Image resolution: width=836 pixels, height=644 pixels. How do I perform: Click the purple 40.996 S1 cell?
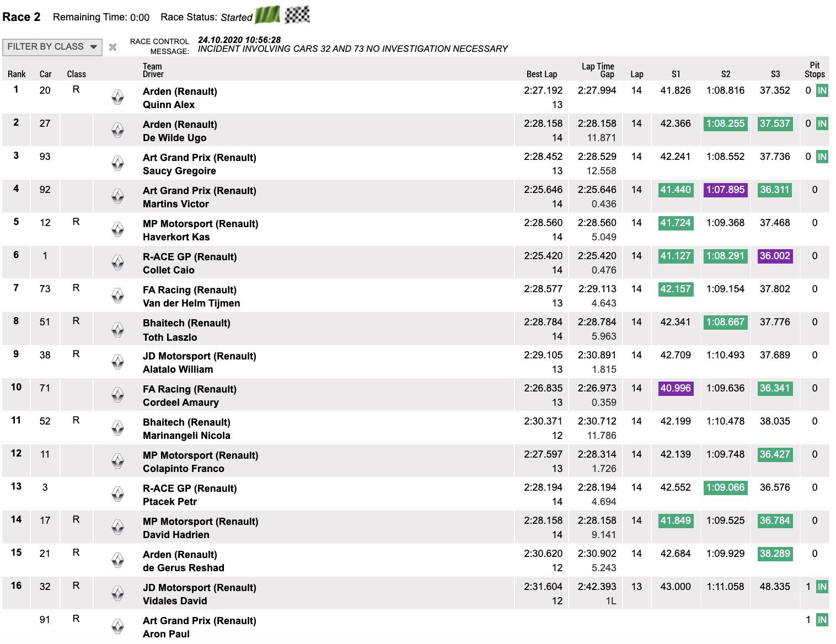(x=676, y=388)
